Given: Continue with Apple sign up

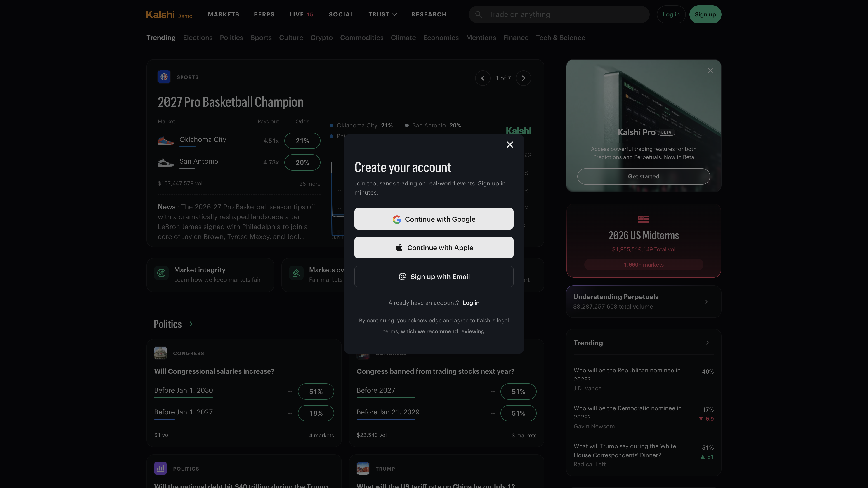Looking at the screenshot, I should pyautogui.click(x=434, y=248).
